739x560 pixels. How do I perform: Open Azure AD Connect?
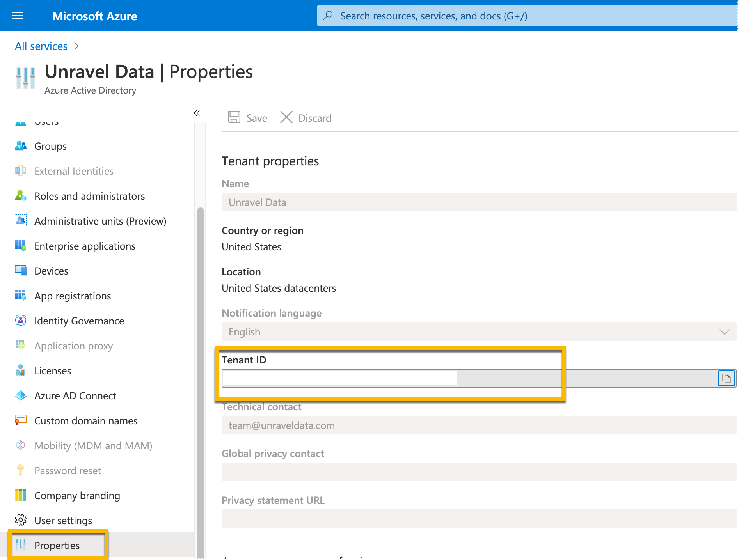click(x=75, y=396)
